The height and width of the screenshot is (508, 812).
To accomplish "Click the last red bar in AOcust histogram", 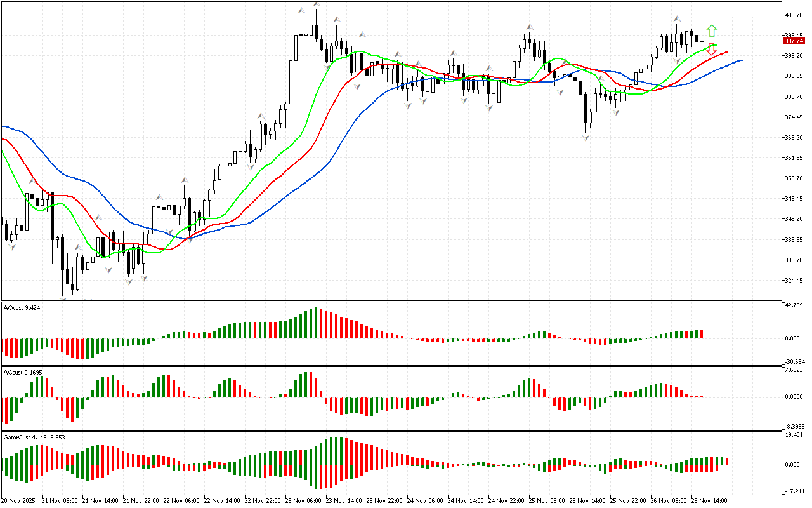I will [x=702, y=334].
